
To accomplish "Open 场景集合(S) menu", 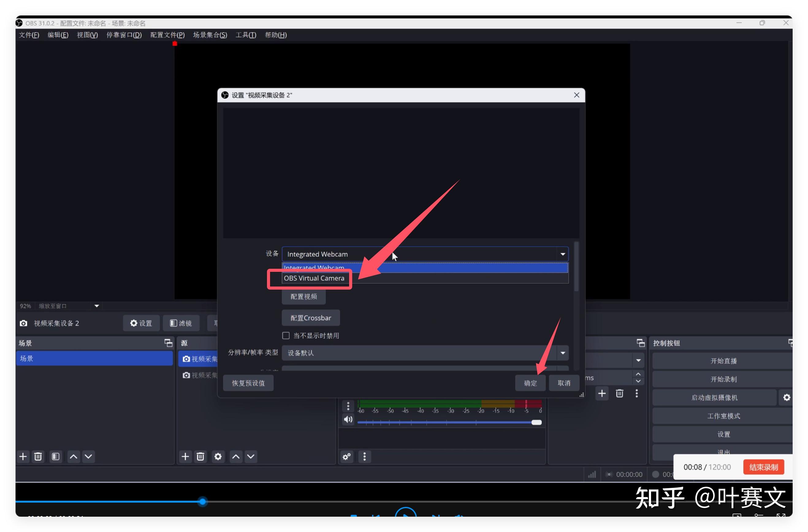I will pyautogui.click(x=210, y=35).
